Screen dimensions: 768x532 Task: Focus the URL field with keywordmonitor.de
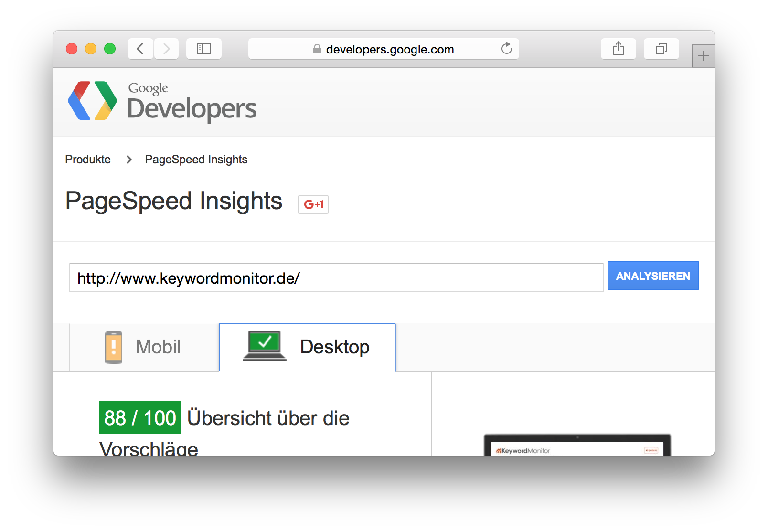336,277
